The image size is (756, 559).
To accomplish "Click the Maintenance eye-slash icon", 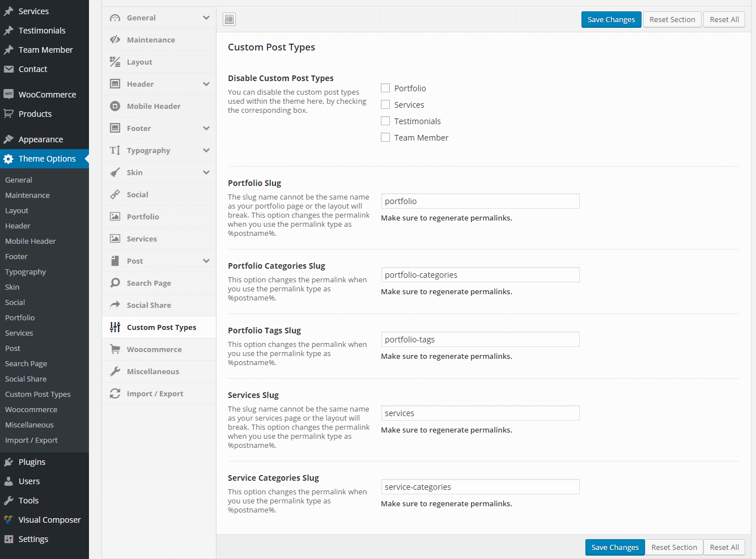I will coord(115,40).
